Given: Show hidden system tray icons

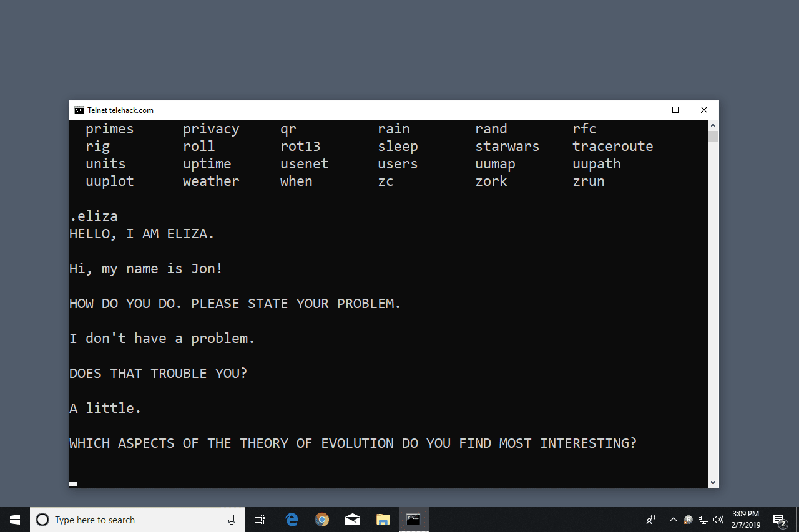Looking at the screenshot, I should tap(673, 520).
